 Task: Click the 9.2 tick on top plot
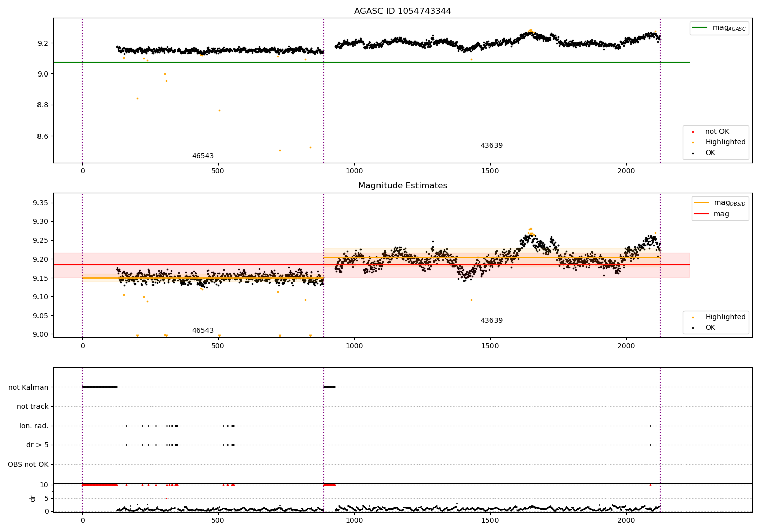click(x=43, y=43)
